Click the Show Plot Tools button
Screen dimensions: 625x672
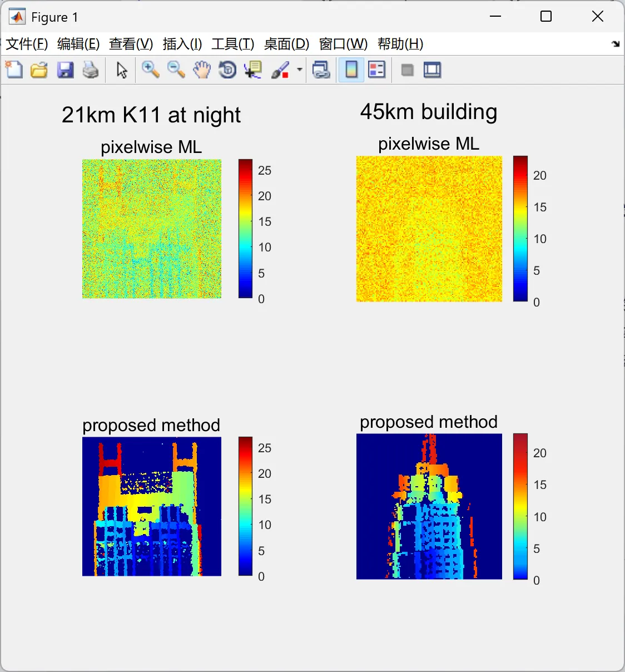[433, 70]
